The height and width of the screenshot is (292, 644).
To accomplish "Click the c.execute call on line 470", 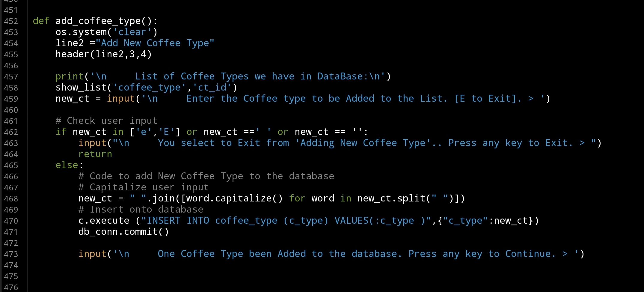I will (x=104, y=221).
